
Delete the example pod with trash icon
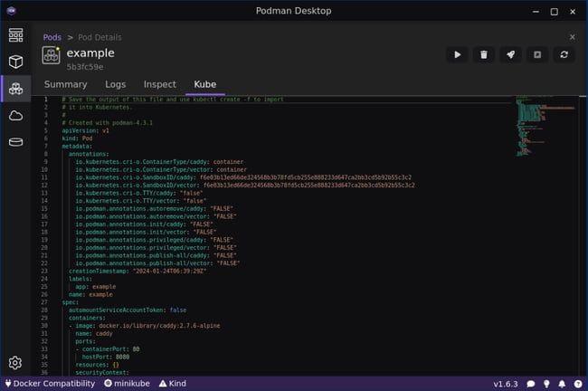coord(484,55)
